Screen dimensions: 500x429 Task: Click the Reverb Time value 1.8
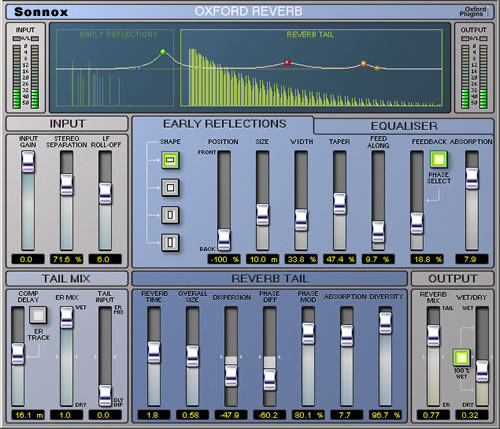[x=154, y=415]
